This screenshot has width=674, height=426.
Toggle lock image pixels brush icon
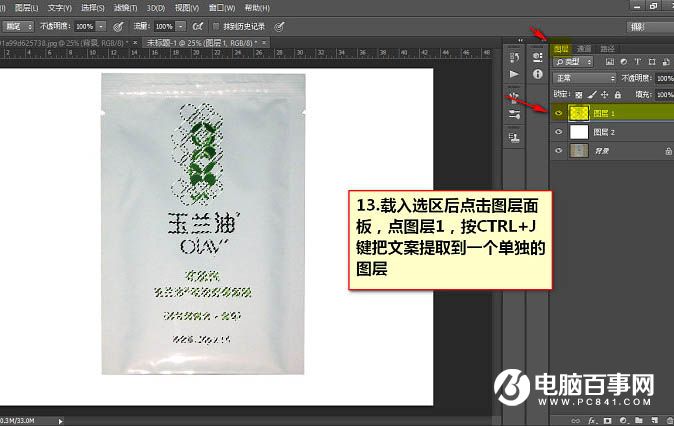(x=592, y=95)
